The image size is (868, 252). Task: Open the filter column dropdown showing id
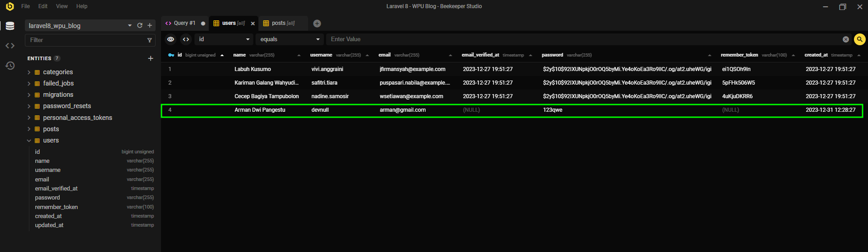224,39
